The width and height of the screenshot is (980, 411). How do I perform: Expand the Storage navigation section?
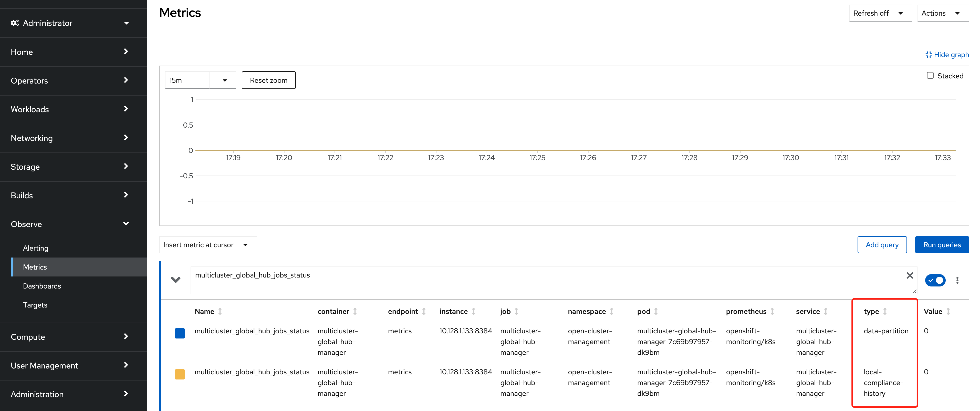[74, 167]
